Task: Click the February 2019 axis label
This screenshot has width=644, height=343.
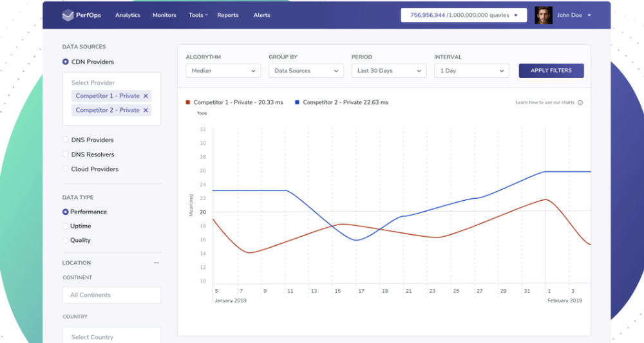Action: [564, 301]
